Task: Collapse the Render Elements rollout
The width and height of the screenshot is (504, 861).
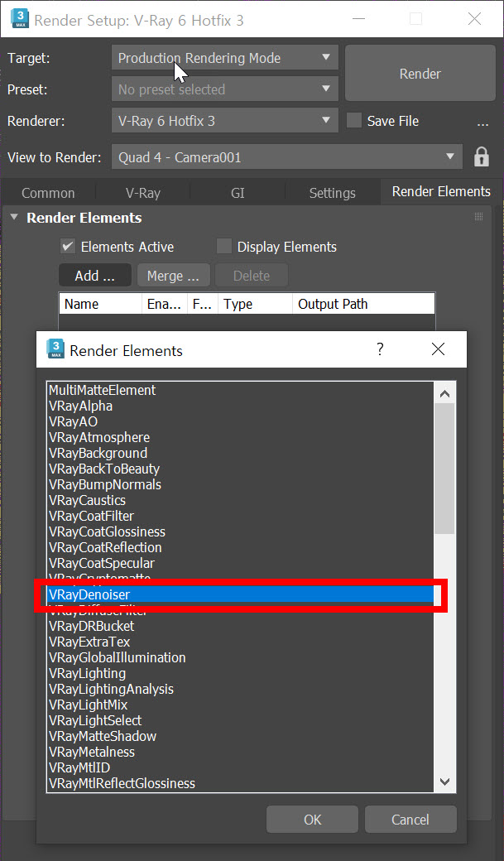Action: (14, 218)
